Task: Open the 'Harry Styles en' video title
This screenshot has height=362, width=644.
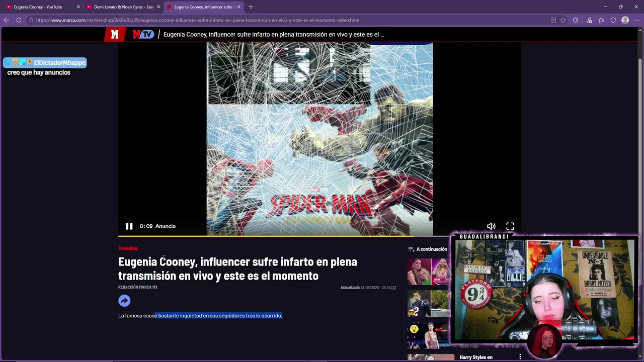Action: coord(476,357)
